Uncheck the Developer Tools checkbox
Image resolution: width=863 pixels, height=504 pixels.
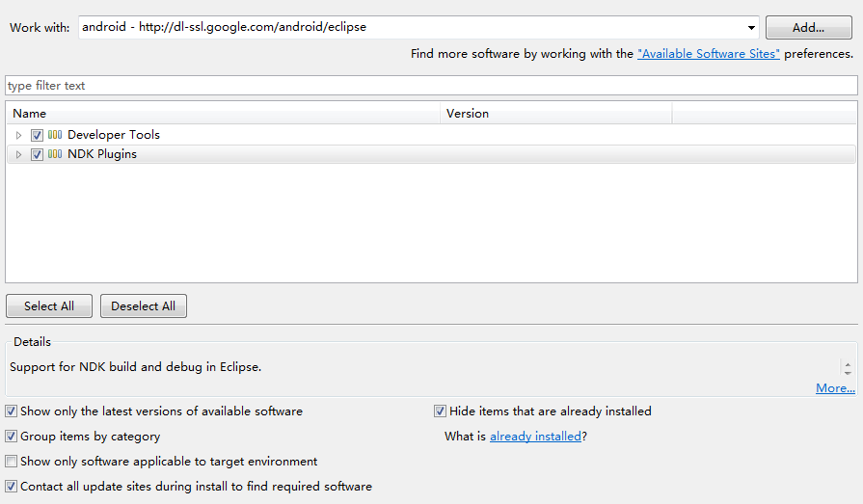tap(37, 135)
